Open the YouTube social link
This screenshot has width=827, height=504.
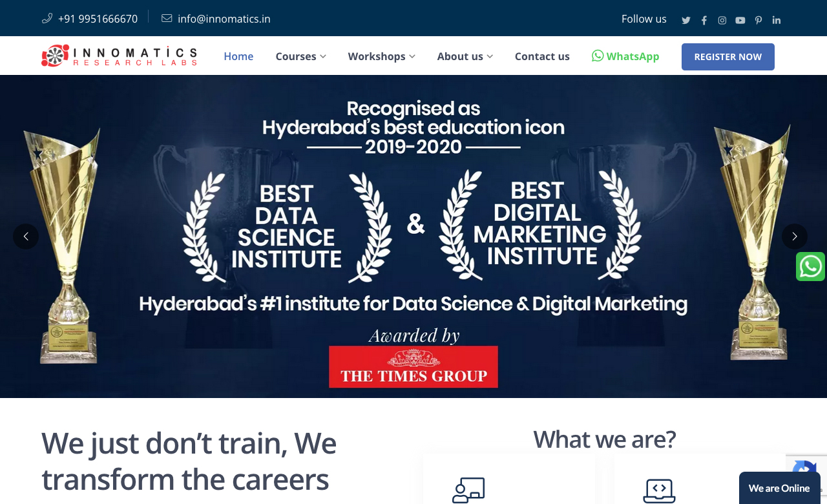(740, 20)
